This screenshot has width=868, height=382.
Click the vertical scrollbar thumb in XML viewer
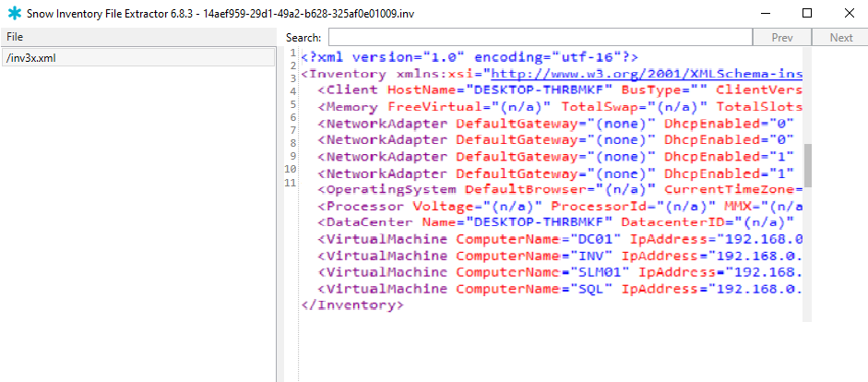(808, 165)
